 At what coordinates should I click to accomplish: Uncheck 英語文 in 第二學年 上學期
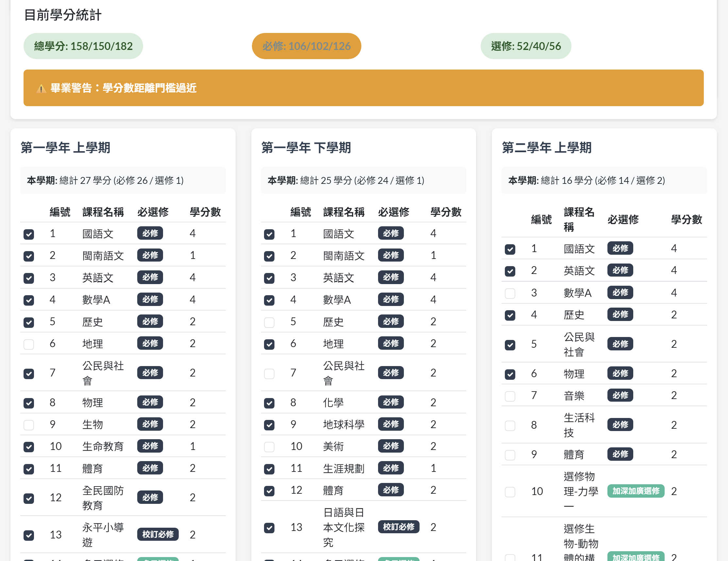coord(510,271)
